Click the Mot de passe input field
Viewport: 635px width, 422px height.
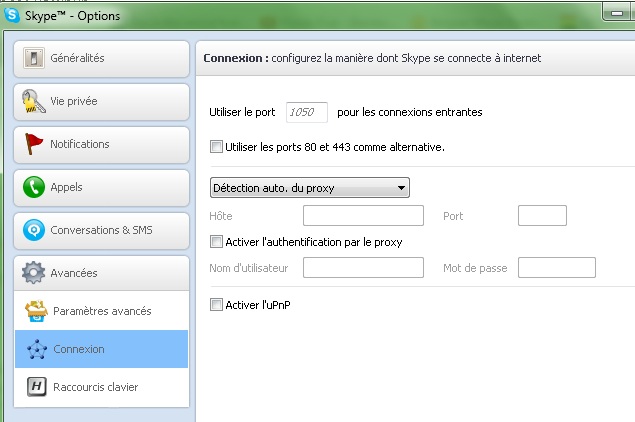[x=557, y=267]
